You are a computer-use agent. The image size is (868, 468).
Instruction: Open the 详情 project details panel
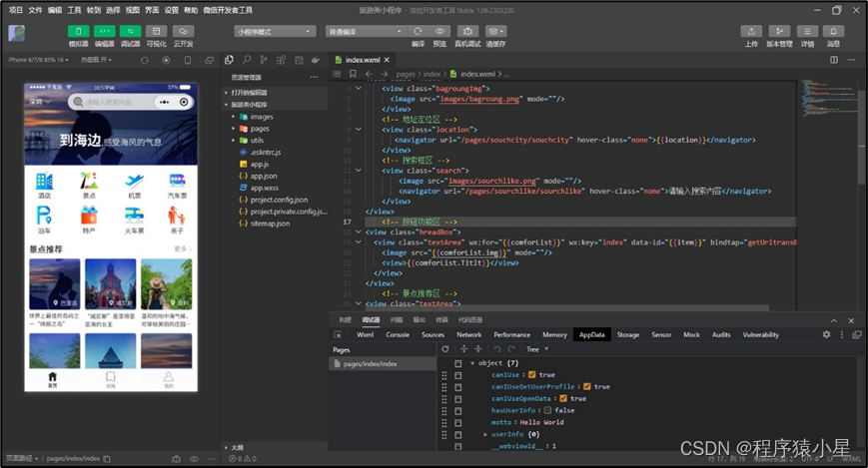coord(808,32)
